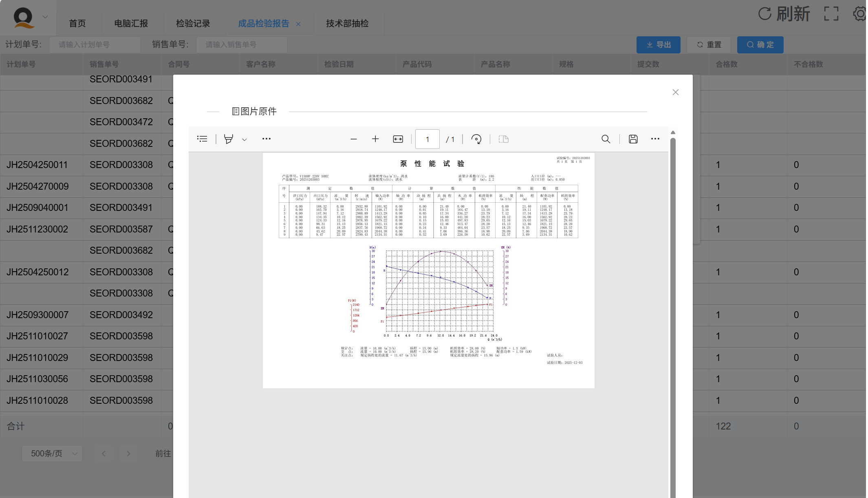
Task: Rotate the PDF page
Action: coord(476,139)
